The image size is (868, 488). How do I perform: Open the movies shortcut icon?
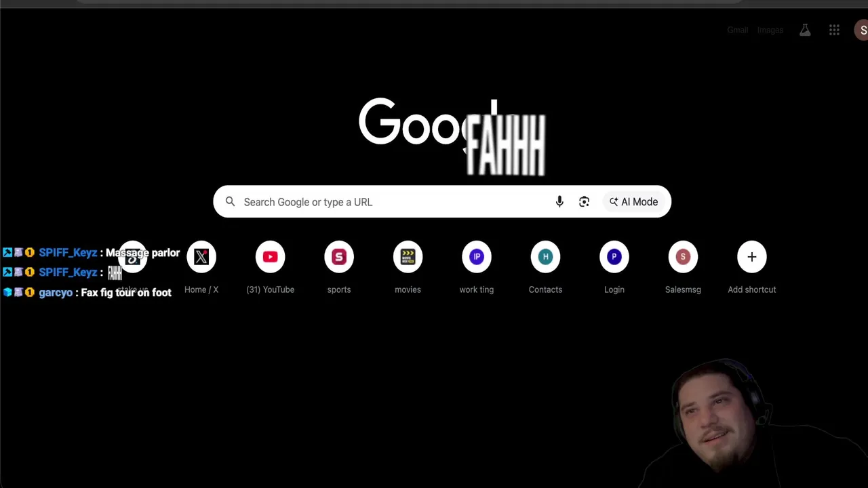(x=408, y=257)
